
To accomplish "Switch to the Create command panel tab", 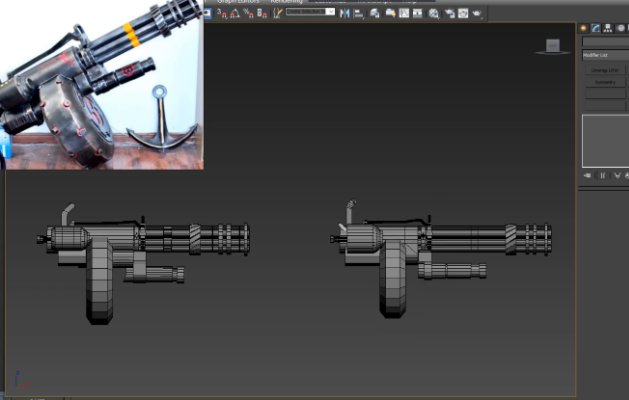I will (x=583, y=28).
